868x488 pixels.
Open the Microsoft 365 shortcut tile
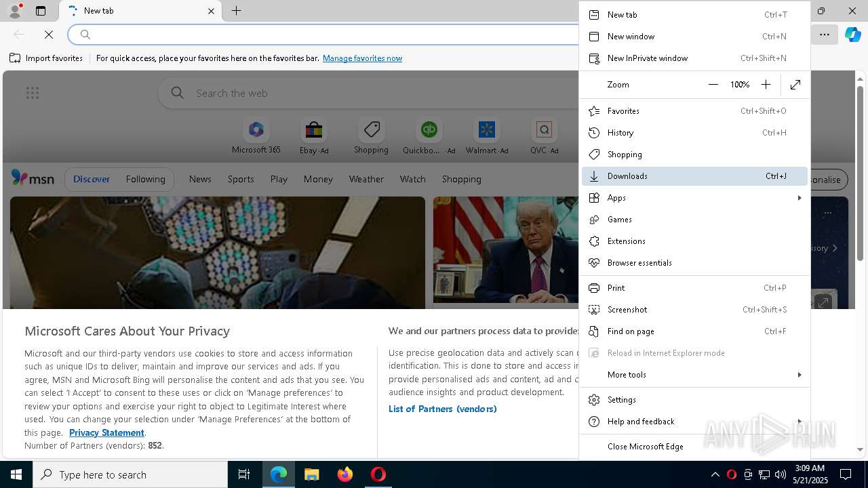click(x=256, y=137)
